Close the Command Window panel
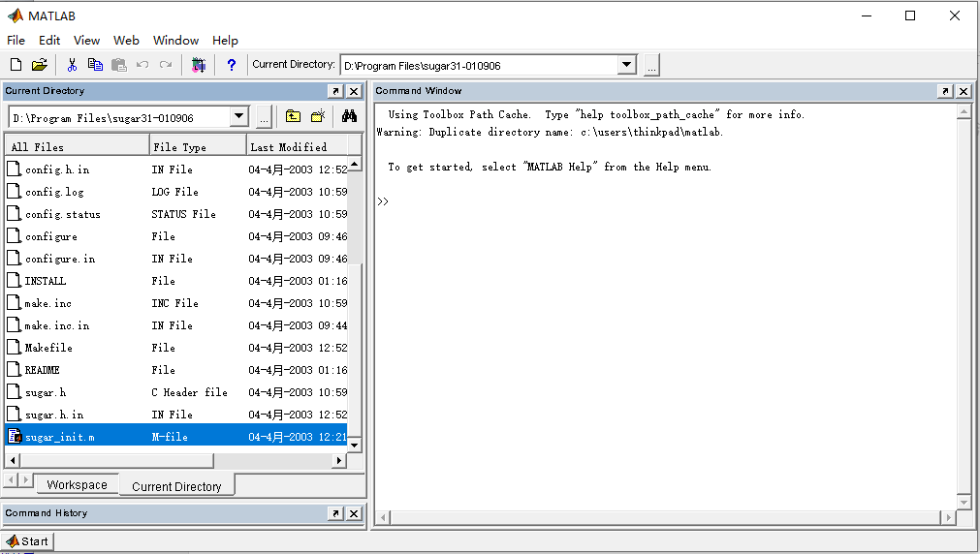Screen dimensions: 980x554 (964, 91)
